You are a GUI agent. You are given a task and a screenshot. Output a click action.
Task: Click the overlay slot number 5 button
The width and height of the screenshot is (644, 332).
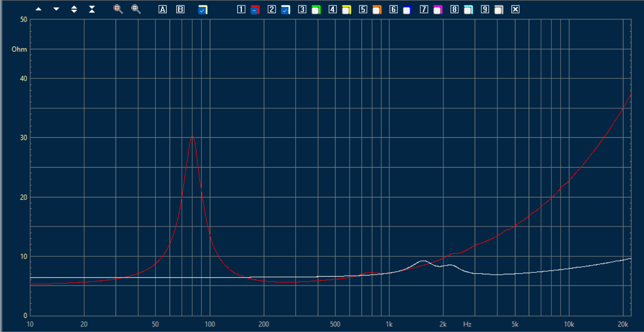tap(363, 9)
